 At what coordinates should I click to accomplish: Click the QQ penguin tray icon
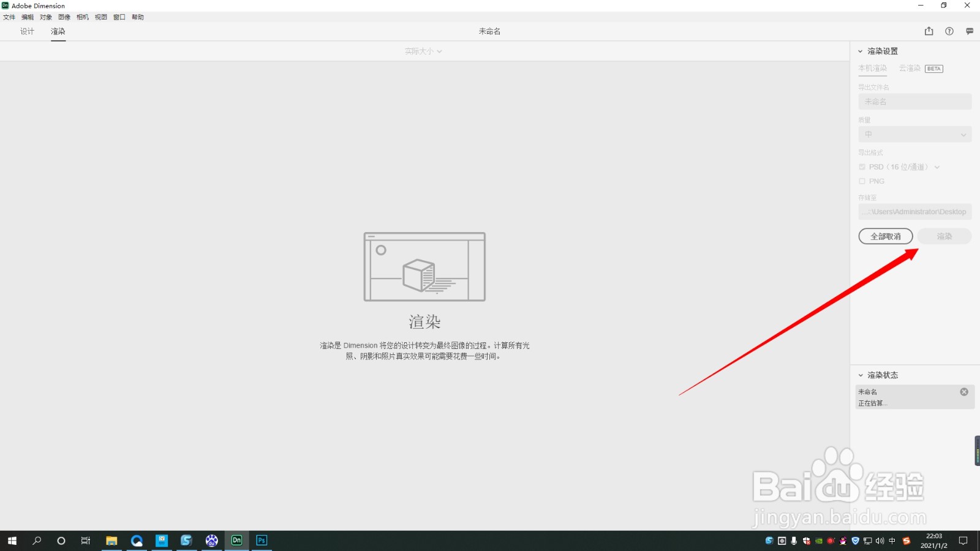coord(843,541)
